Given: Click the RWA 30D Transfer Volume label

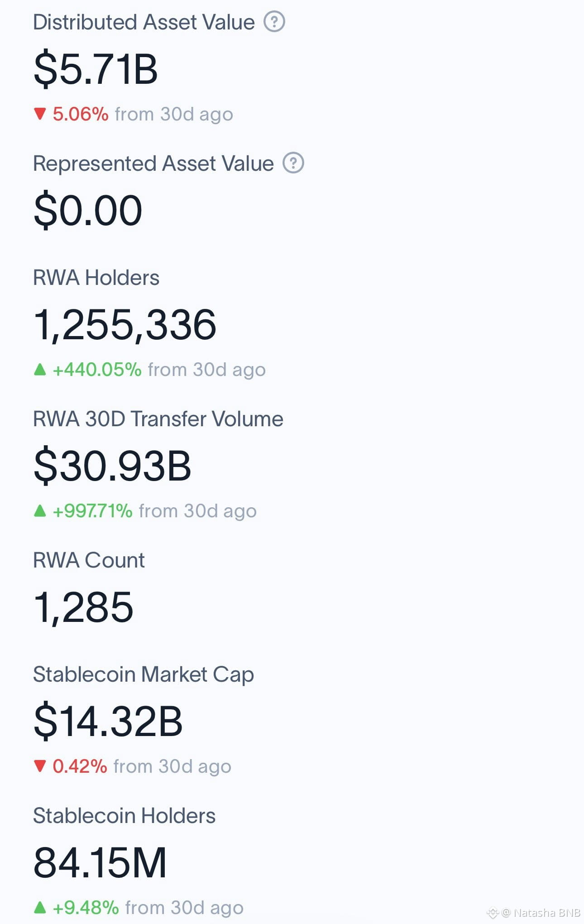Looking at the screenshot, I should (158, 419).
